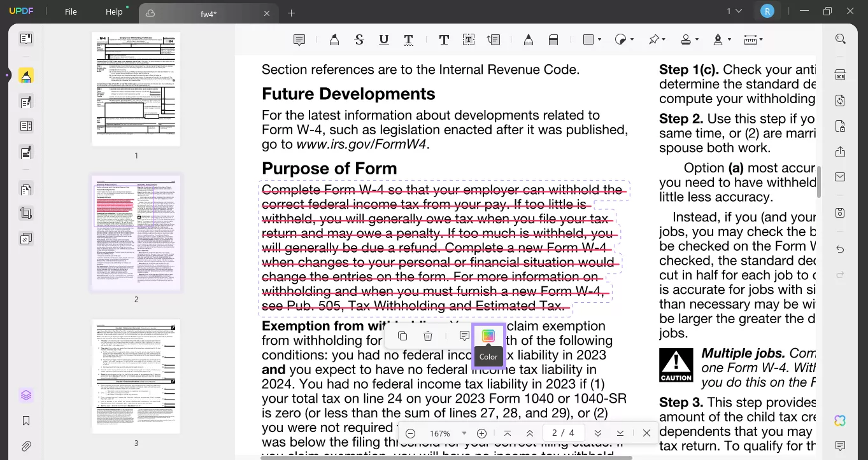Open the user account avatar R
This screenshot has height=460, width=868.
pos(767,11)
